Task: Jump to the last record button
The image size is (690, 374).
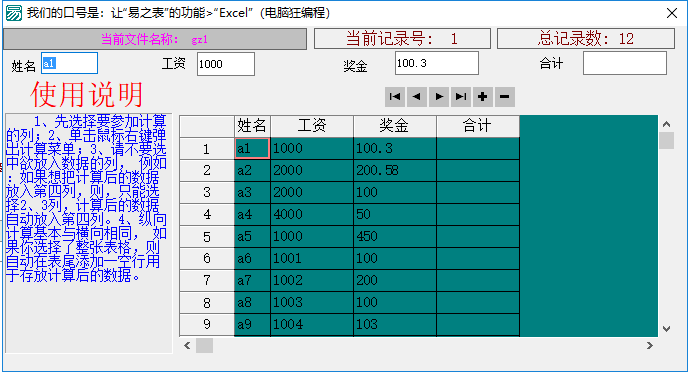Action: 461,96
